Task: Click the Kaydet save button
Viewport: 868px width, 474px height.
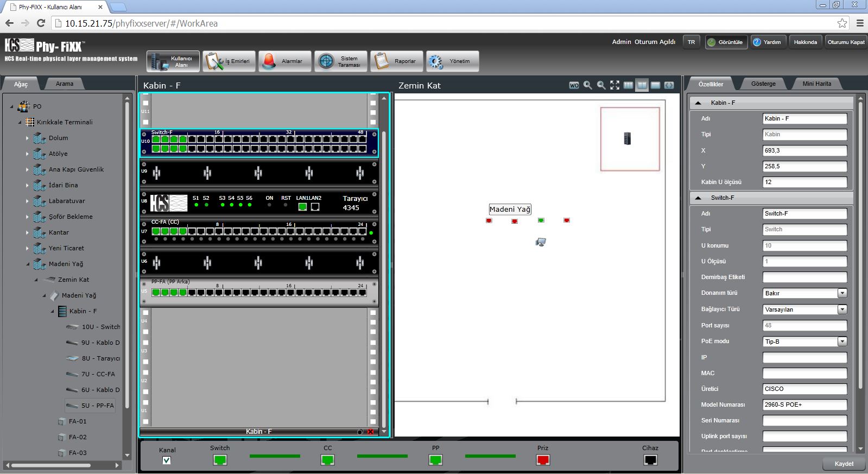Action: point(844,464)
